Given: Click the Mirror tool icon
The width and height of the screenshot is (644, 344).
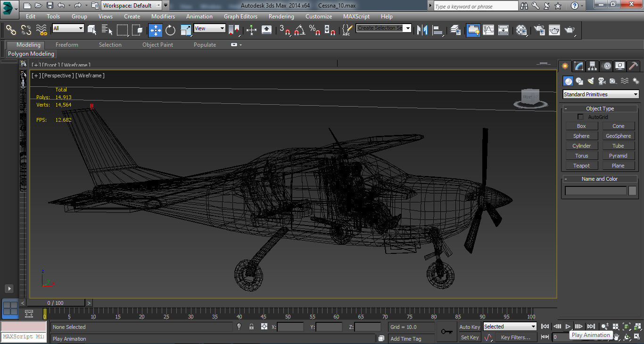Looking at the screenshot, I should pyautogui.click(x=422, y=30).
